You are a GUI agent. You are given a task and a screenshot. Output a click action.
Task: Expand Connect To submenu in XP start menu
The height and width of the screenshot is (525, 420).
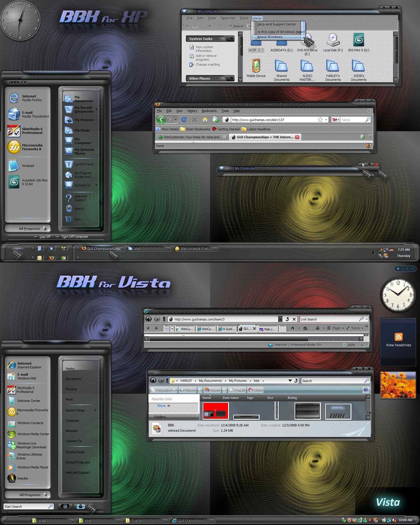96,185
